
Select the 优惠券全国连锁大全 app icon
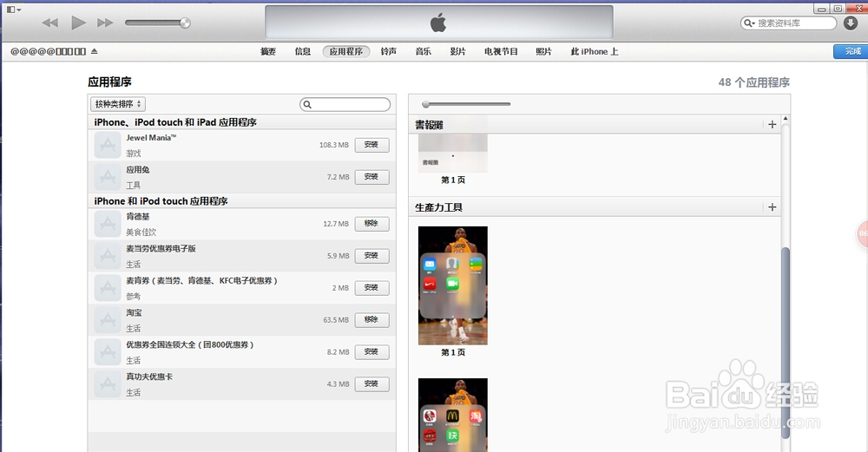(x=108, y=352)
